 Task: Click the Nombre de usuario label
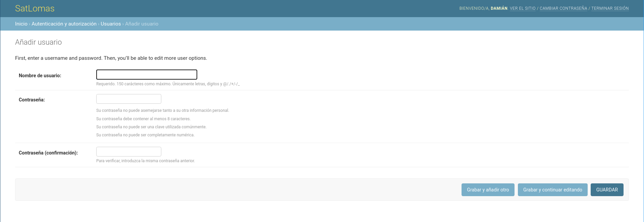click(x=40, y=76)
